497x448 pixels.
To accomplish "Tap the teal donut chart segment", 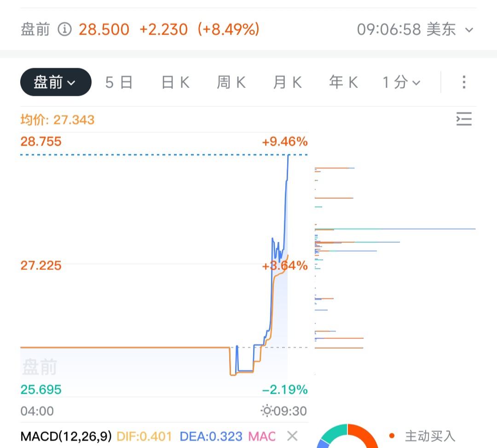I will click(x=335, y=433).
